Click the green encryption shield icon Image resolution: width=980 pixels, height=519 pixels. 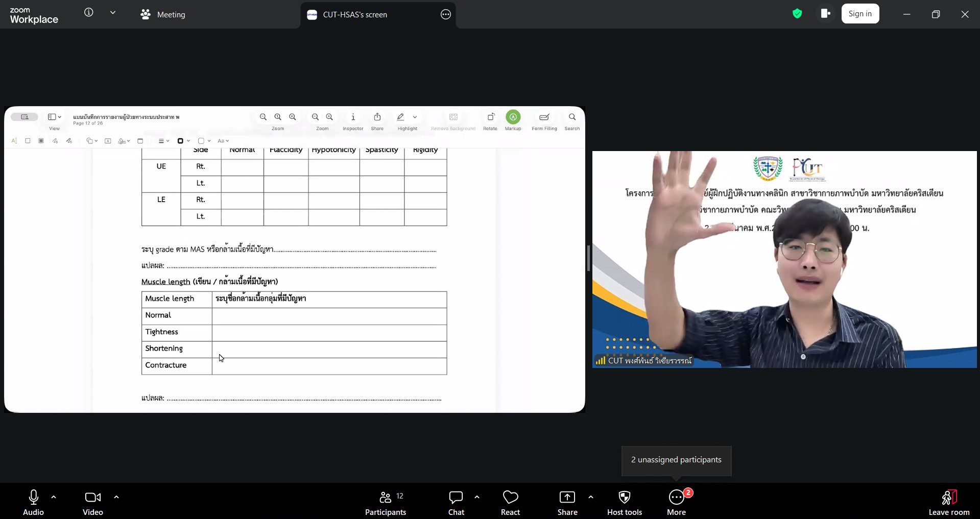click(x=797, y=14)
